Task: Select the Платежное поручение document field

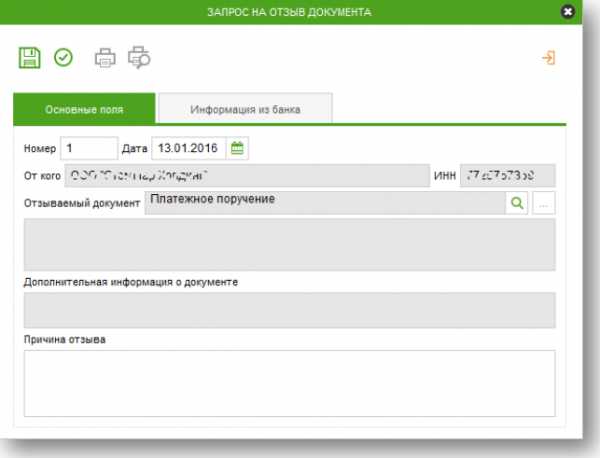Action: (324, 202)
